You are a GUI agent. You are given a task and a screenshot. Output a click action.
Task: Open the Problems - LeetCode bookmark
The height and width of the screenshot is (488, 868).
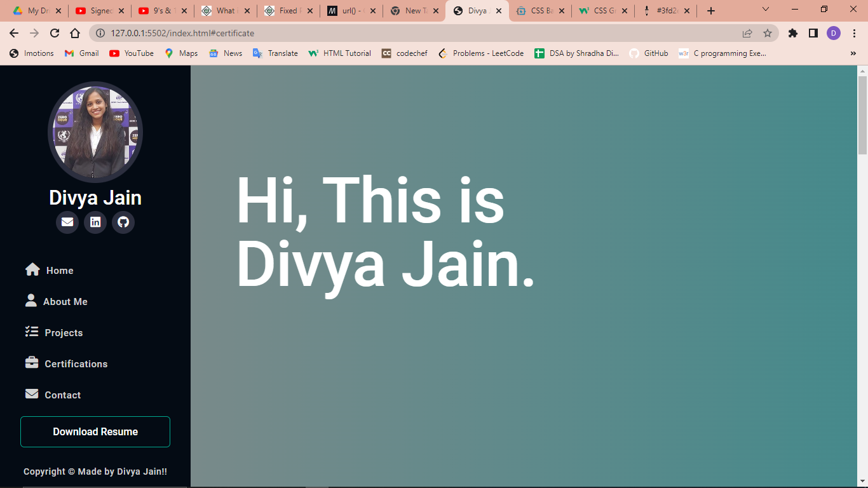[481, 53]
